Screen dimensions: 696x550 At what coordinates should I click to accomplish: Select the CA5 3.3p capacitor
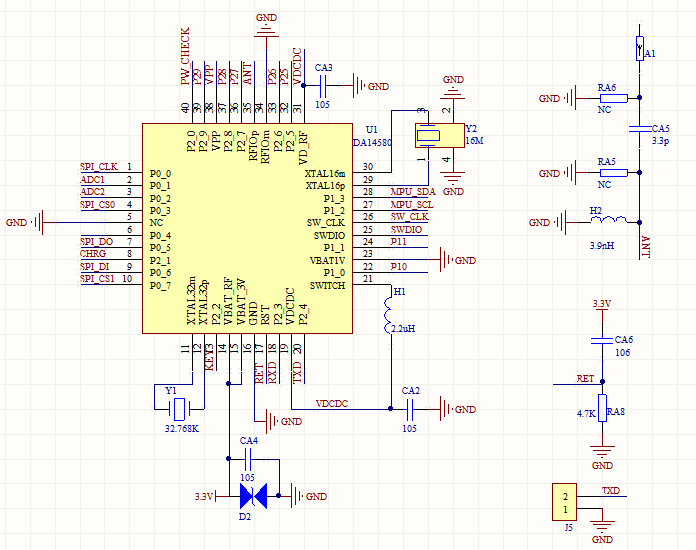click(x=640, y=129)
